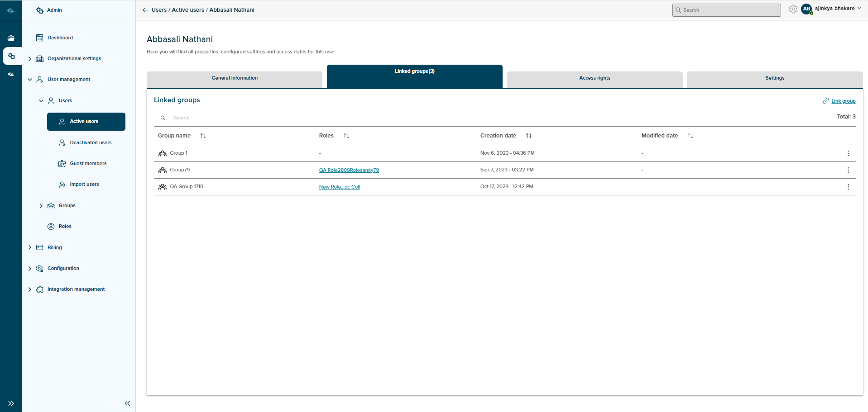The height and width of the screenshot is (412, 868).
Task: Open Active users in sidebar
Action: [86, 122]
